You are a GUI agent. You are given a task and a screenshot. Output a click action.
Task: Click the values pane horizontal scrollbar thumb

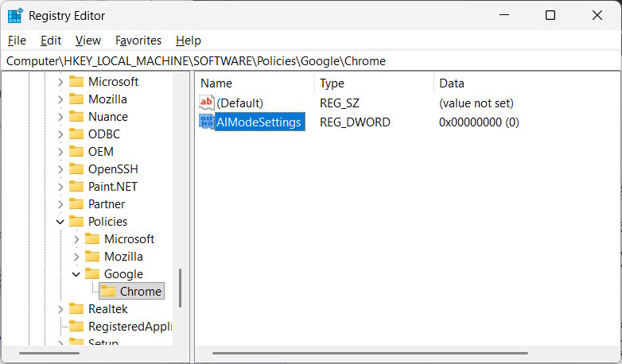(370, 353)
